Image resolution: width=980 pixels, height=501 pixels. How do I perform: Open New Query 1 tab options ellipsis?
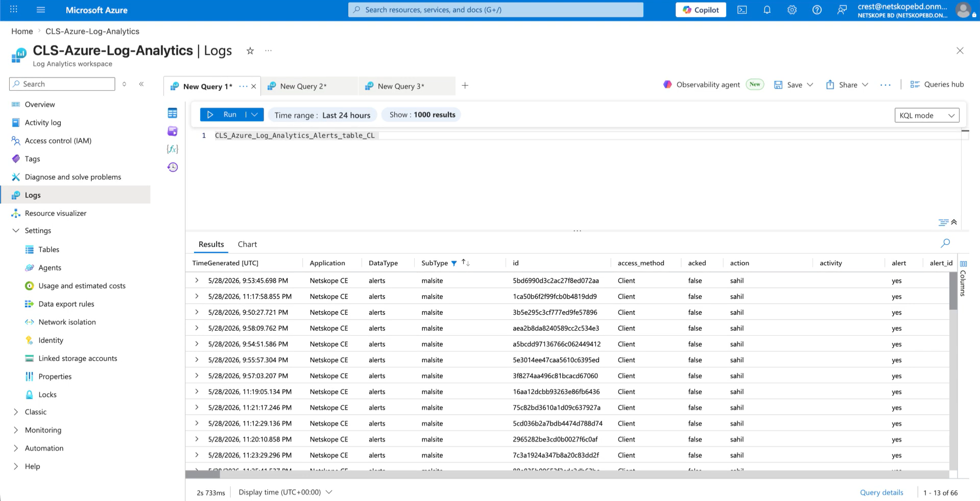243,86
